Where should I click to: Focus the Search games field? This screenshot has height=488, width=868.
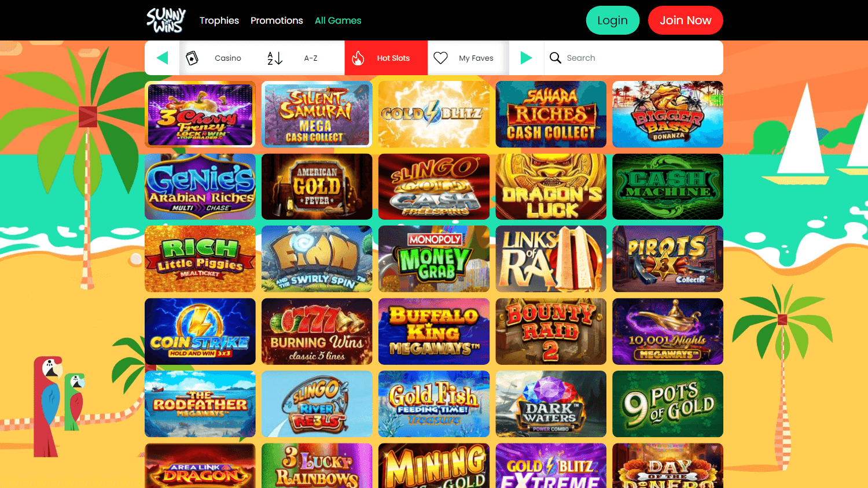(x=634, y=58)
